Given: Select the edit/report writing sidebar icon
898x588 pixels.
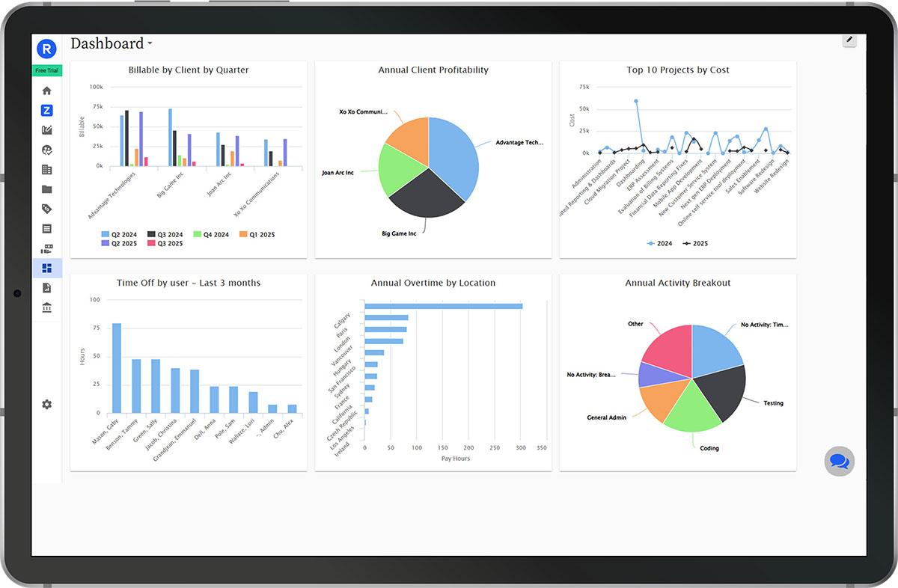Looking at the screenshot, I should pyautogui.click(x=46, y=129).
